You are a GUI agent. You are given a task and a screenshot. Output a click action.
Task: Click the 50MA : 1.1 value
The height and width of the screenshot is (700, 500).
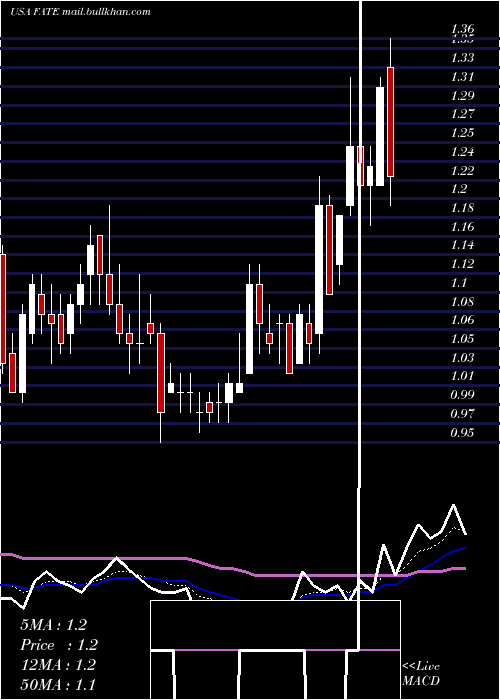(x=58, y=684)
